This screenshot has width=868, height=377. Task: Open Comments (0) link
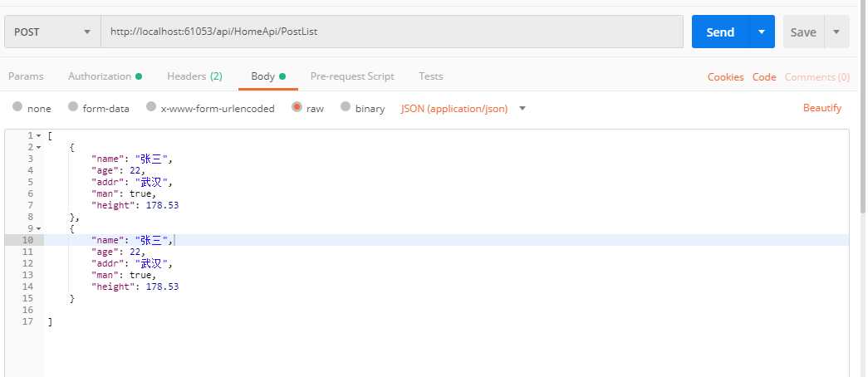(817, 77)
